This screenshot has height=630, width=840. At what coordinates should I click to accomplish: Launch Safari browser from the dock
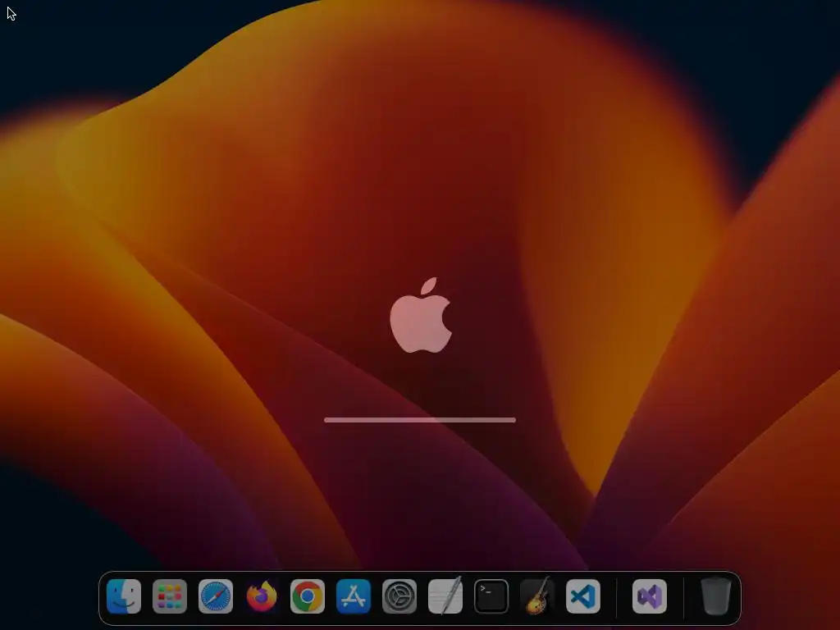pyautogui.click(x=216, y=596)
